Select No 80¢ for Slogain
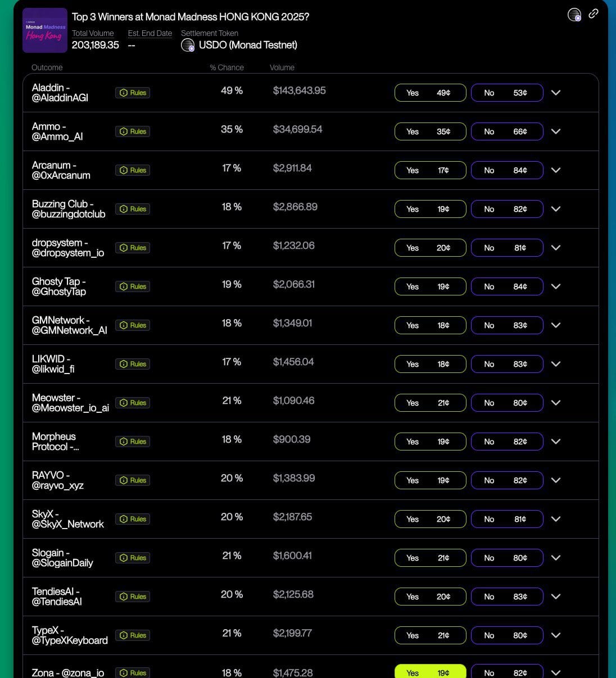Viewport: 616px width, 678px height. (507, 558)
